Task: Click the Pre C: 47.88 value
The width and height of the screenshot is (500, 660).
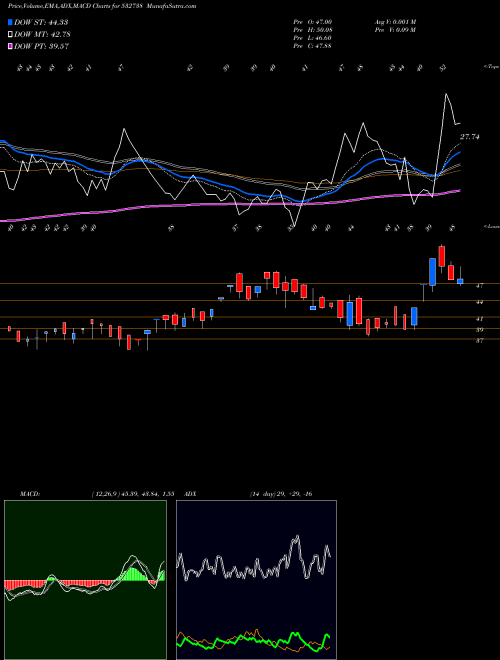Action: [312, 46]
